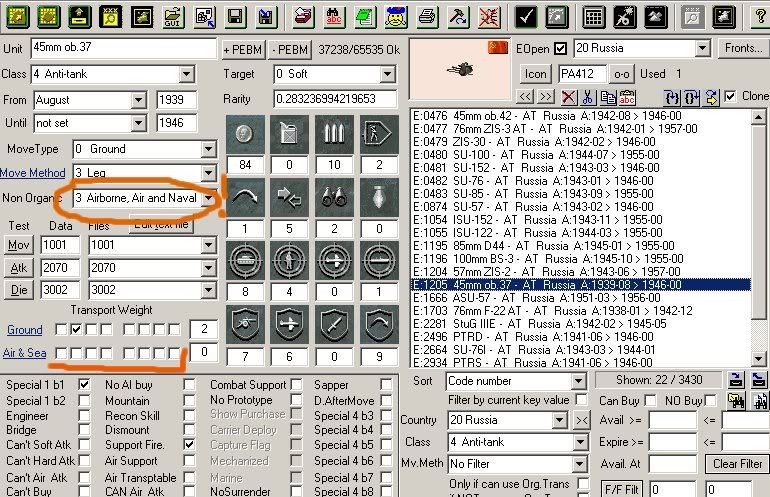Toggle the EOpen checkbox
This screenshot has width=770, height=497.
[x=560, y=49]
